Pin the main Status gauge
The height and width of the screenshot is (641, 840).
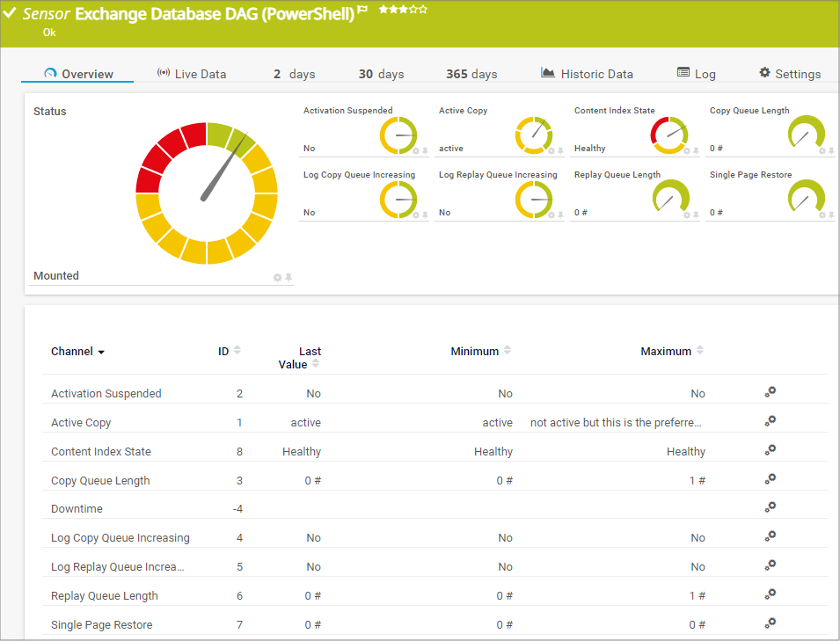(289, 278)
